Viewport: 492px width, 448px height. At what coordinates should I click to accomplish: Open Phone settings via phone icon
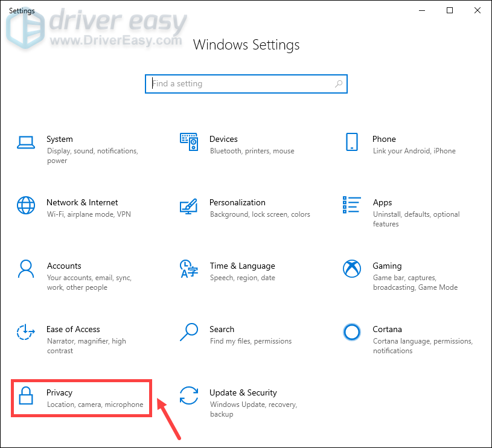[352, 141]
